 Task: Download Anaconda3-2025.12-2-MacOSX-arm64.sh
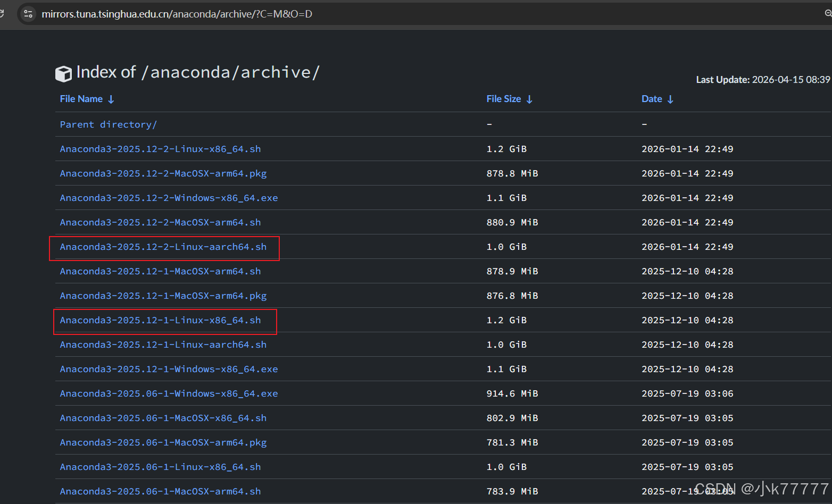tap(161, 222)
